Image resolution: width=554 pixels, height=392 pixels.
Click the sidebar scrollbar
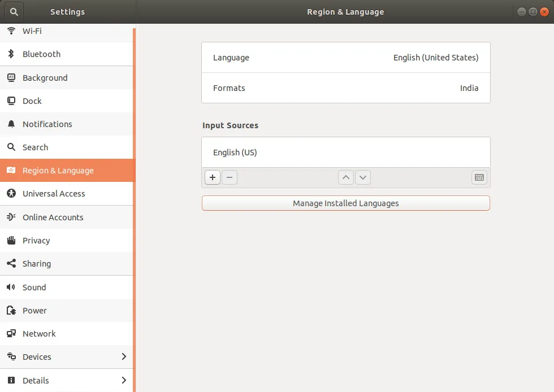pyautogui.click(x=134, y=209)
